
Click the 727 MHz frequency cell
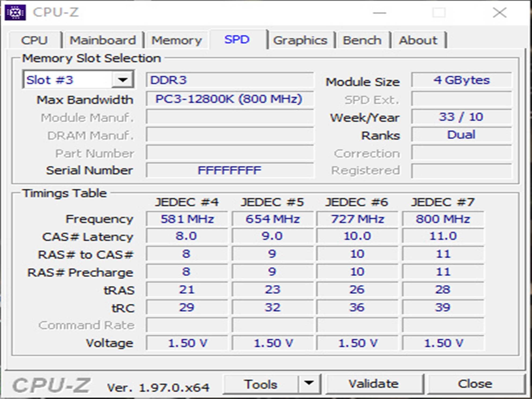point(357,219)
